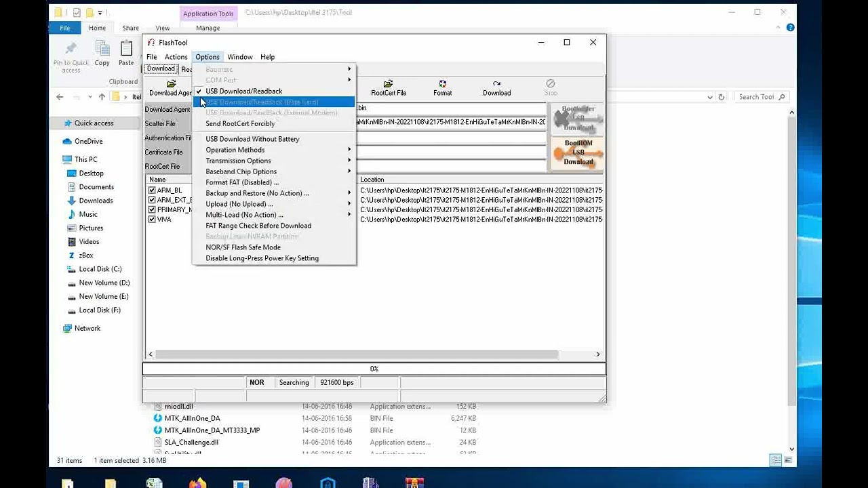Open the Window menu in FlashTool
Screen dimensions: 868x488
pyautogui.click(x=239, y=57)
